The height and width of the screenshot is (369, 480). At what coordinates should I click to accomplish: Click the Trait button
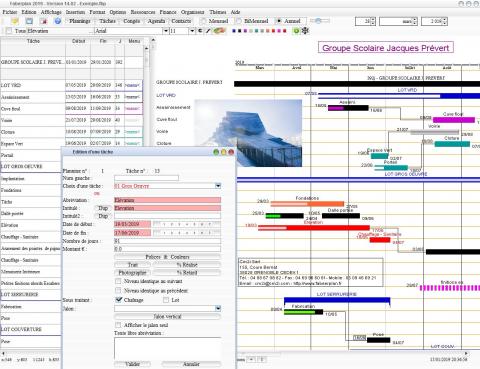click(x=133, y=265)
